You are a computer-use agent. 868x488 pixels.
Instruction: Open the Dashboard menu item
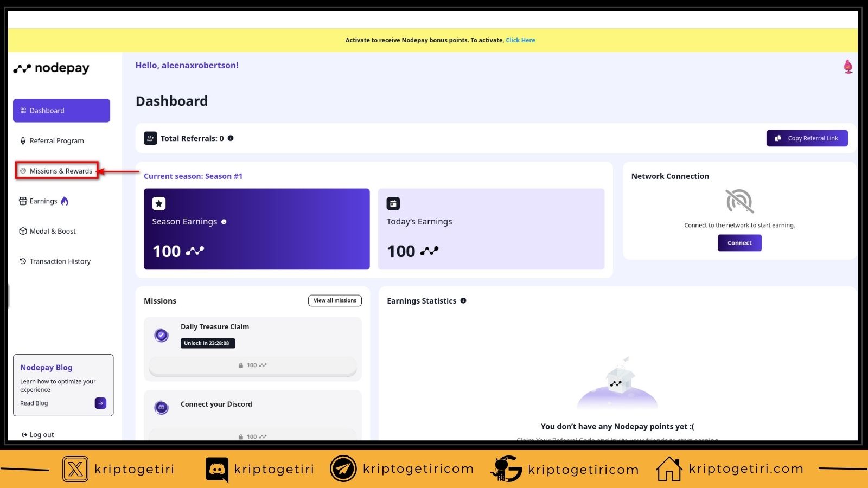[61, 111]
